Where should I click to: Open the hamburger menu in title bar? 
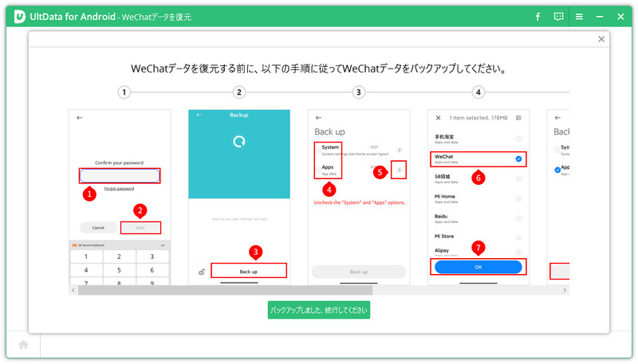point(579,17)
